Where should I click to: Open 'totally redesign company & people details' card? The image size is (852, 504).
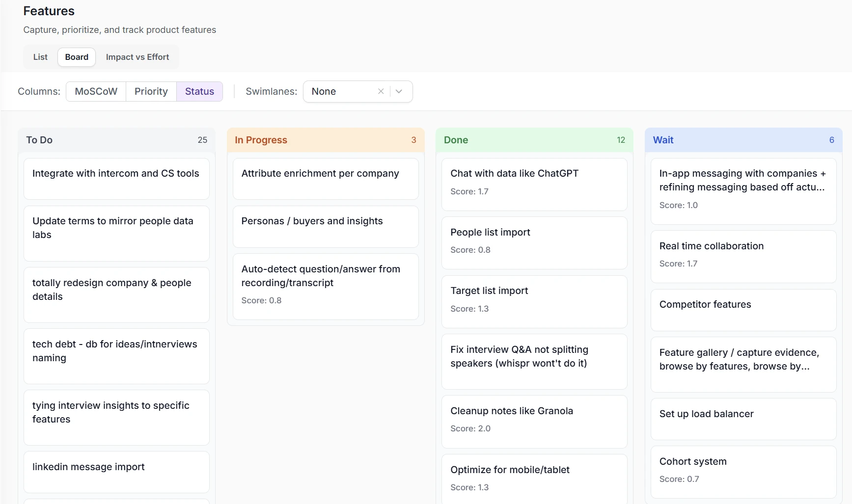[116, 295]
